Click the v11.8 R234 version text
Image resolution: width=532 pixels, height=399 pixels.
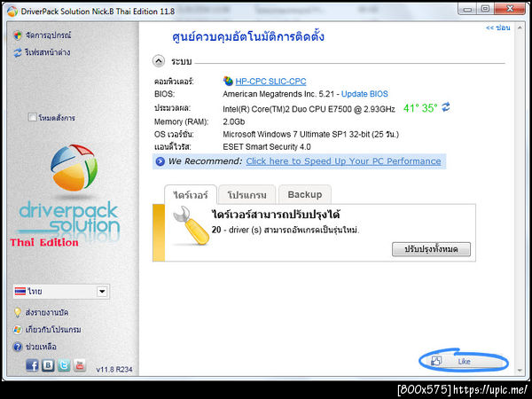[x=114, y=370]
